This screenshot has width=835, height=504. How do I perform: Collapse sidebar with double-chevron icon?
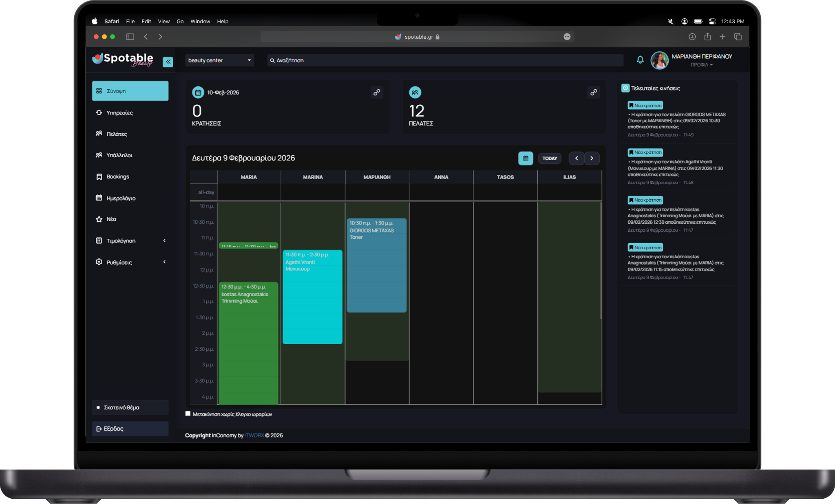[168, 62]
